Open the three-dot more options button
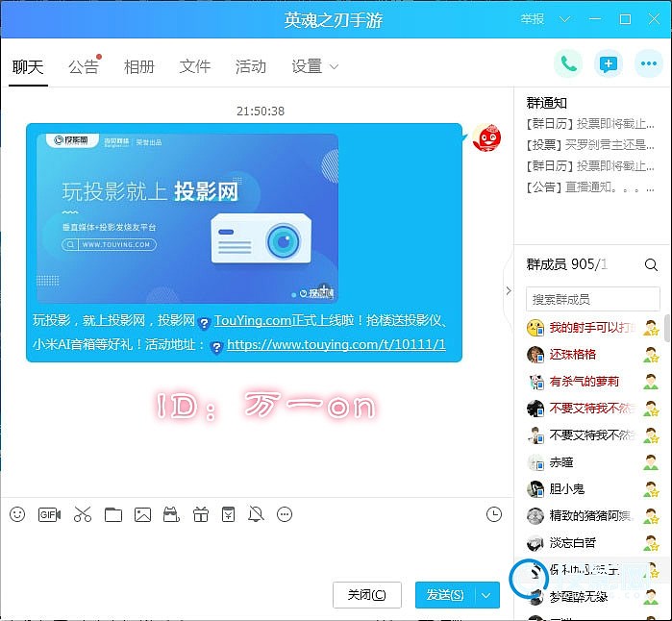The image size is (672, 621). coord(648,64)
